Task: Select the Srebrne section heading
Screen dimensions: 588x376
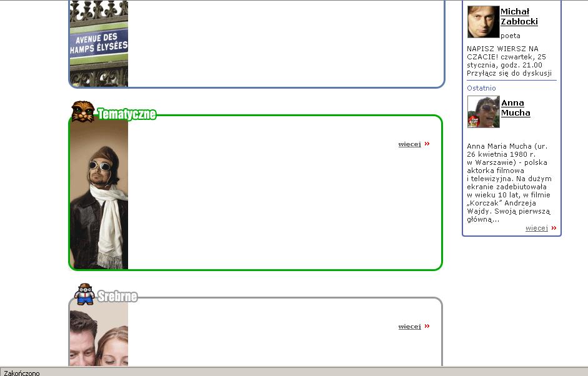Action: tap(117, 296)
